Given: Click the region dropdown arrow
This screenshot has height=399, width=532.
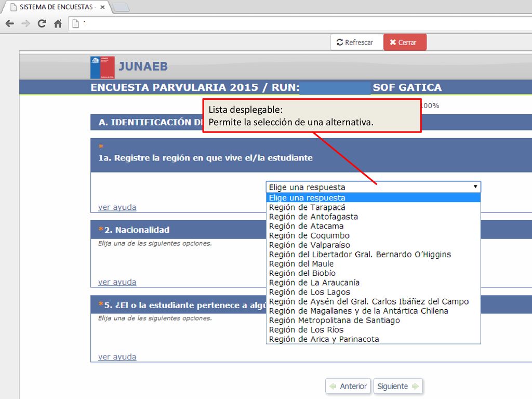Looking at the screenshot, I should (x=475, y=187).
